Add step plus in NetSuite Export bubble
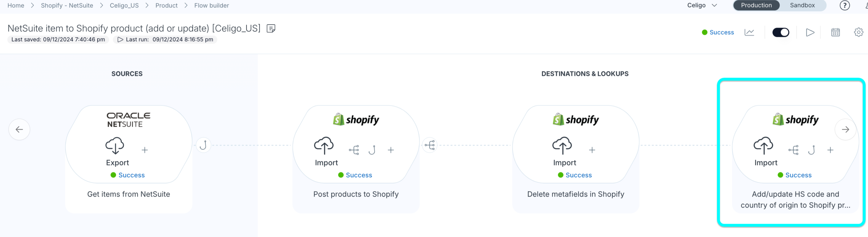This screenshot has width=868, height=237. [144, 150]
